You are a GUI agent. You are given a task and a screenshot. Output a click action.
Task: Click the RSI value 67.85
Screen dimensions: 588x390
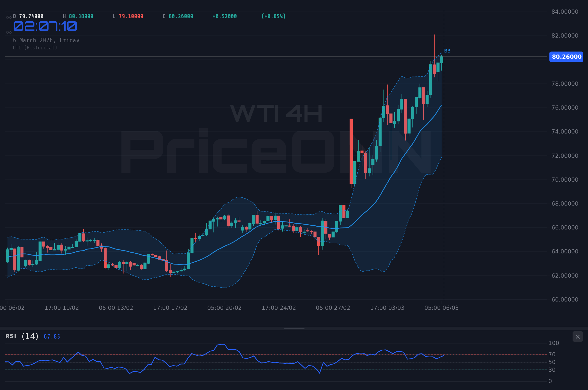(52, 336)
